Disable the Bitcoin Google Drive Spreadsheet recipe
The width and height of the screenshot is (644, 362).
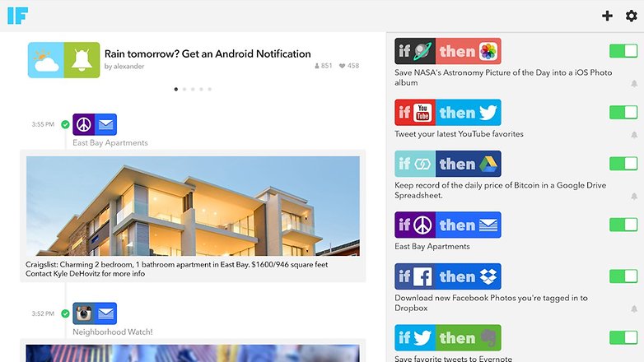click(623, 164)
